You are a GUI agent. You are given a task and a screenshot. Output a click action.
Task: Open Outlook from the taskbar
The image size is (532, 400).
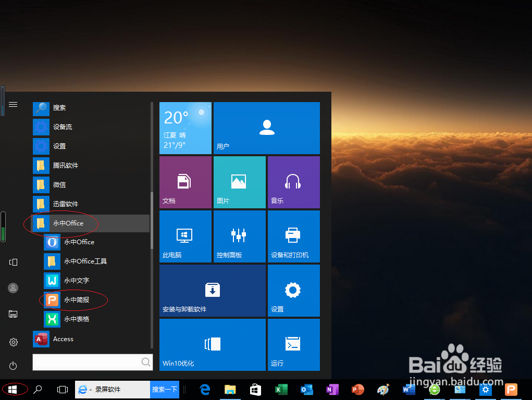307,390
